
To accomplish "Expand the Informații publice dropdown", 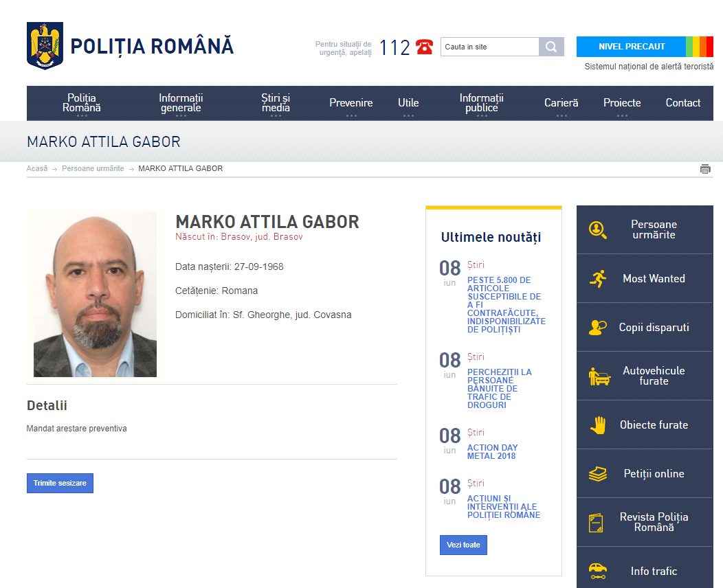I will tap(480, 102).
